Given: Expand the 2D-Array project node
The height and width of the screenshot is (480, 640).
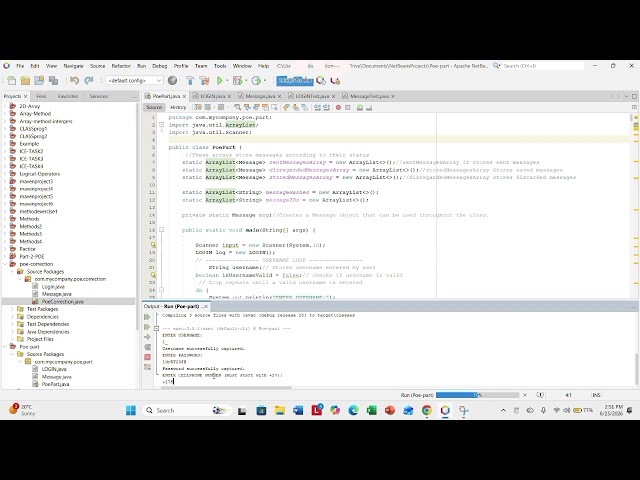Looking at the screenshot, I should pos(5,106).
